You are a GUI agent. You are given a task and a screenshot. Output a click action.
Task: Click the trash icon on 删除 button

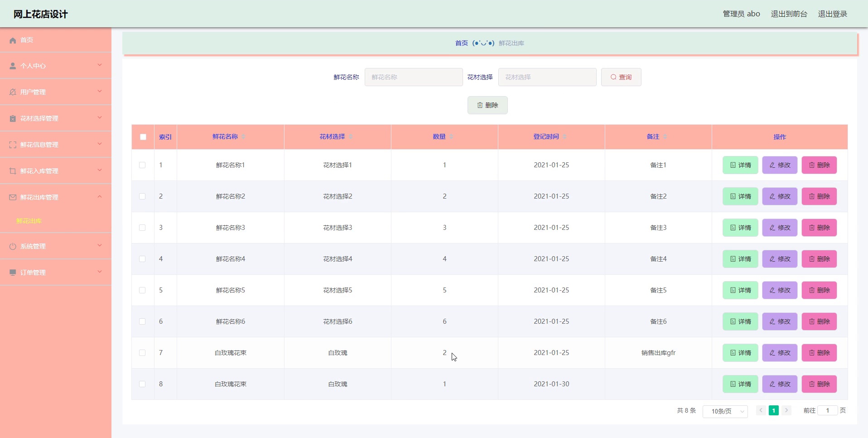pos(480,105)
